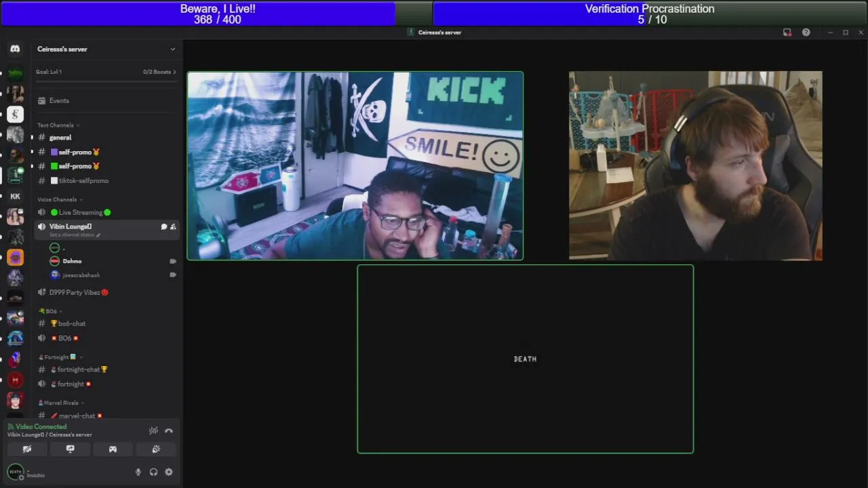This screenshot has width=868, height=488.
Task: Mute the microphone
Action: click(138, 472)
